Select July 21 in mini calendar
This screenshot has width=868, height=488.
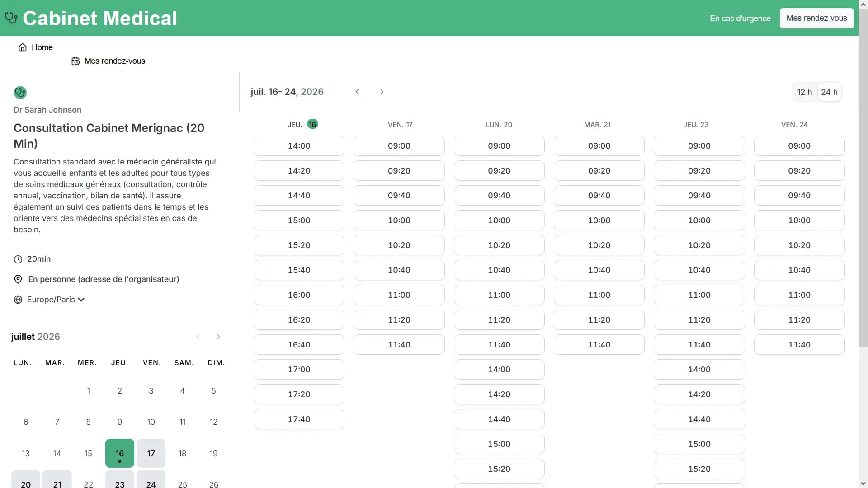pyautogui.click(x=57, y=479)
